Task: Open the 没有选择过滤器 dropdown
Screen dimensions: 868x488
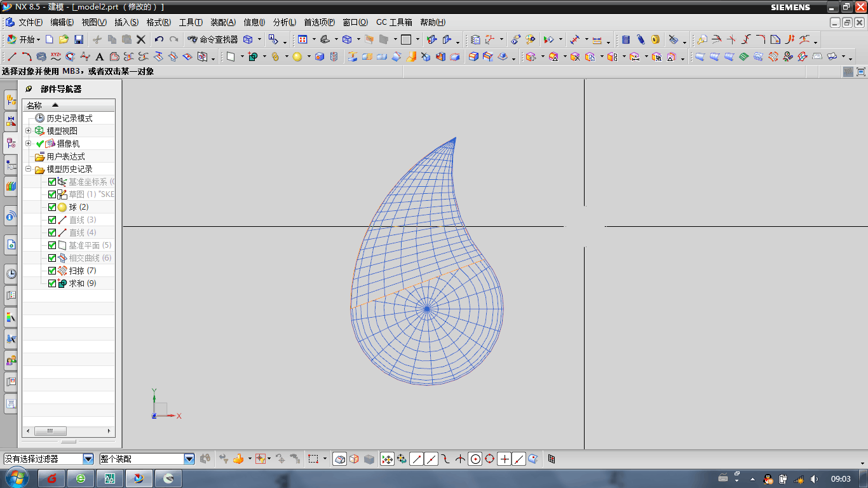Action: tap(88, 459)
